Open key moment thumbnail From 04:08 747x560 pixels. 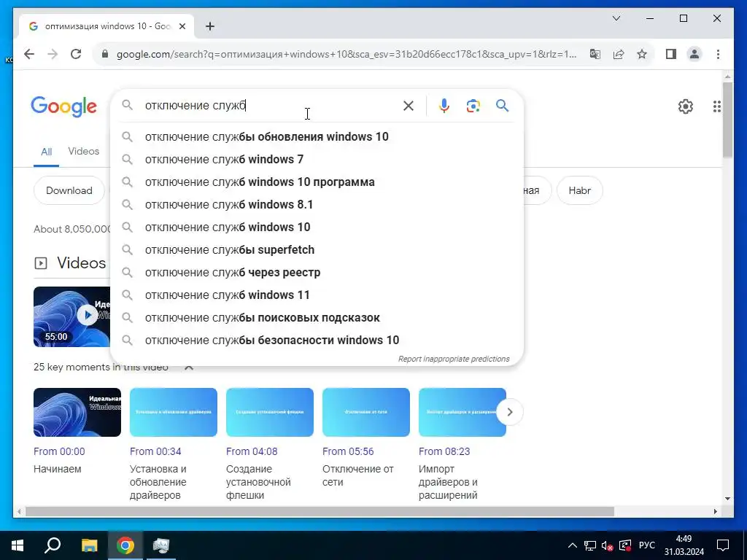pos(270,413)
